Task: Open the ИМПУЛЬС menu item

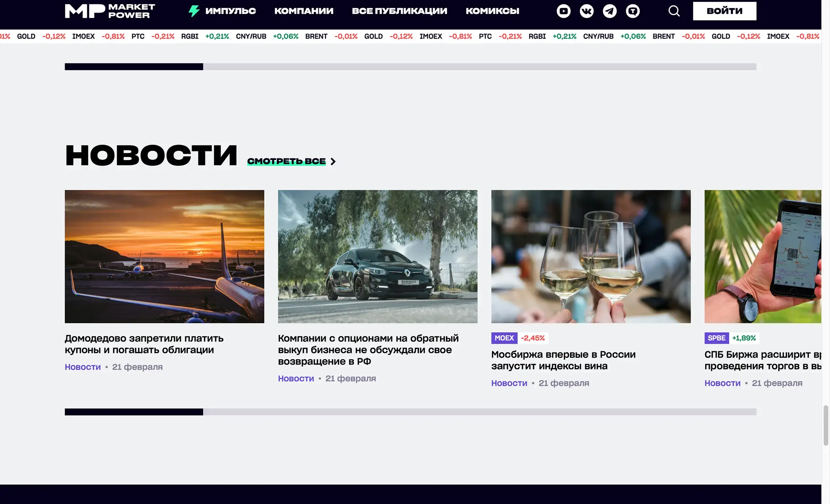Action: [230, 11]
